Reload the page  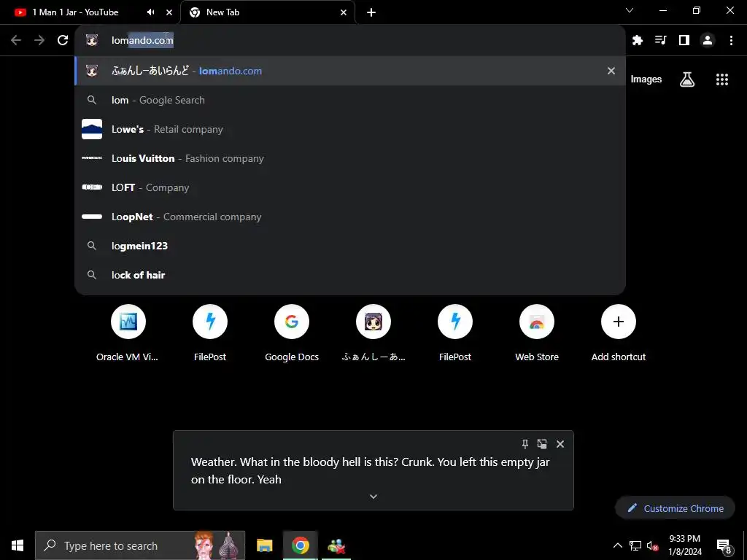(63, 40)
